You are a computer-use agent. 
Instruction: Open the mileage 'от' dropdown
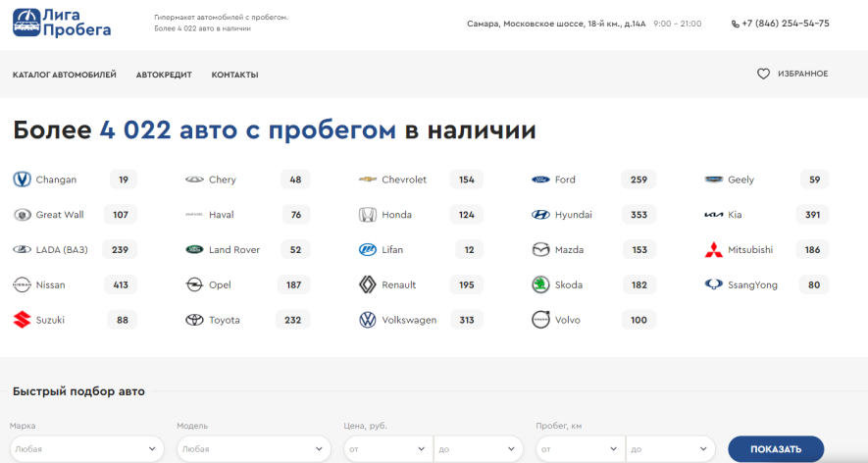point(581,449)
